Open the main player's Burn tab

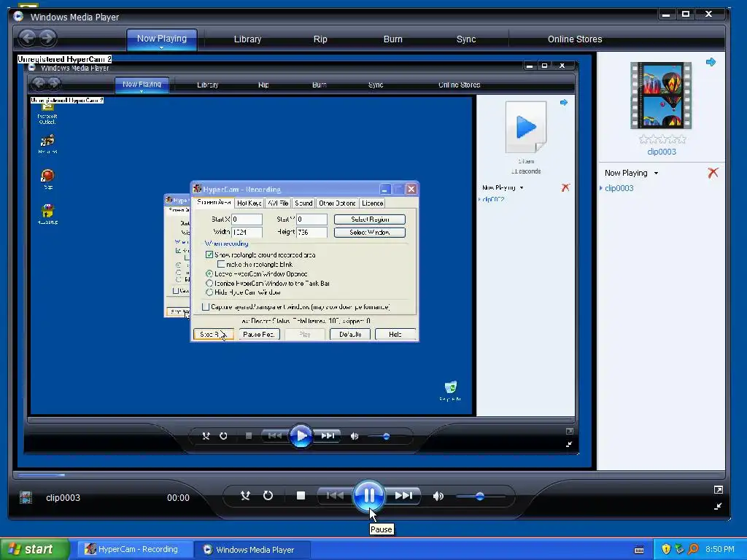coord(393,39)
